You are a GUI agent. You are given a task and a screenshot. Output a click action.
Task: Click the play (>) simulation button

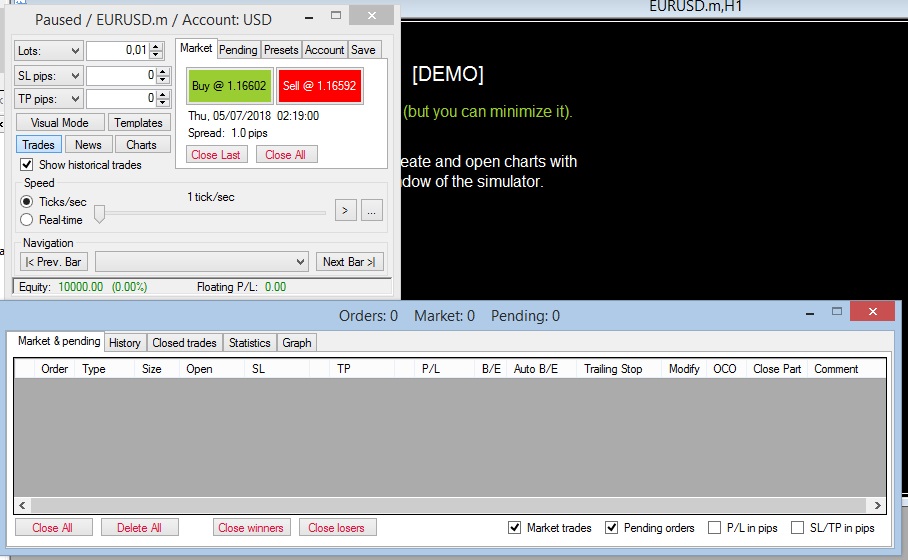pos(345,210)
